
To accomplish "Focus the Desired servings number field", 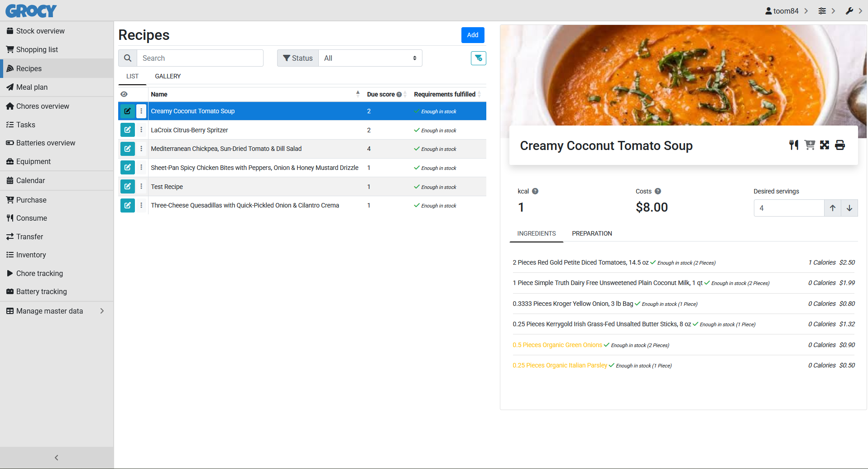I will point(789,208).
